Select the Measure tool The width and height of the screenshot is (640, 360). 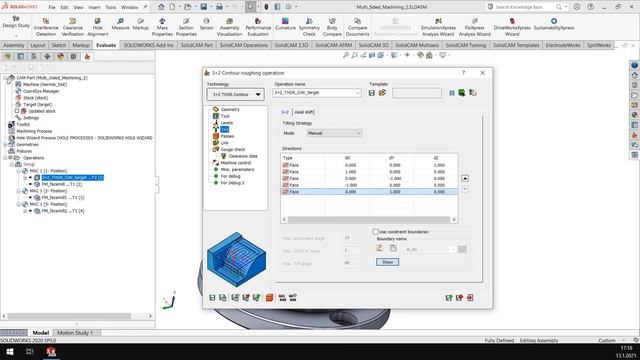pyautogui.click(x=120, y=24)
